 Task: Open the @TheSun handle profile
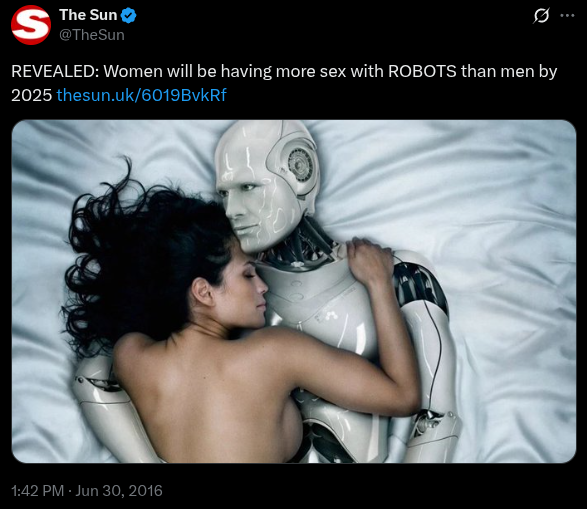click(92, 35)
